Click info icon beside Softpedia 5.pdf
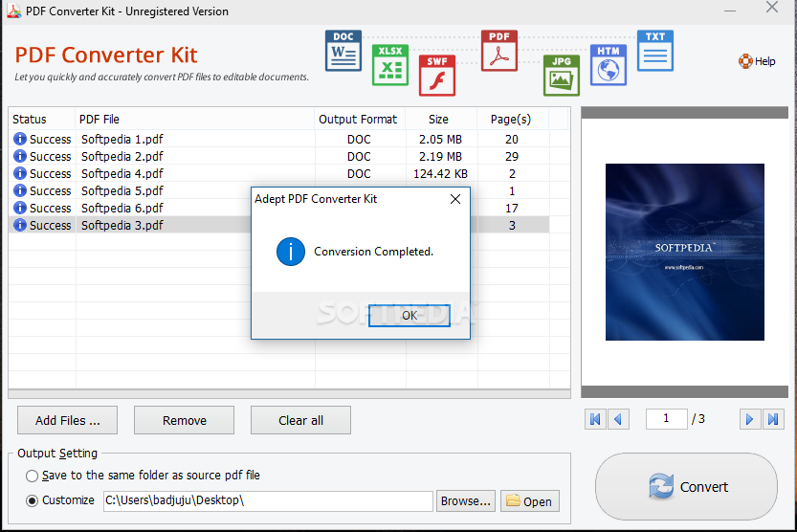 20,190
